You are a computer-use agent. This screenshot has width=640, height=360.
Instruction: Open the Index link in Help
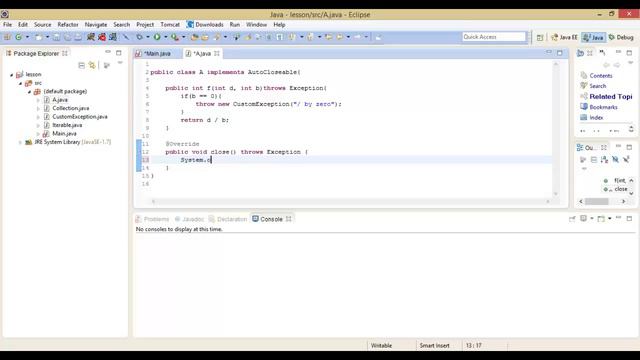(596, 118)
